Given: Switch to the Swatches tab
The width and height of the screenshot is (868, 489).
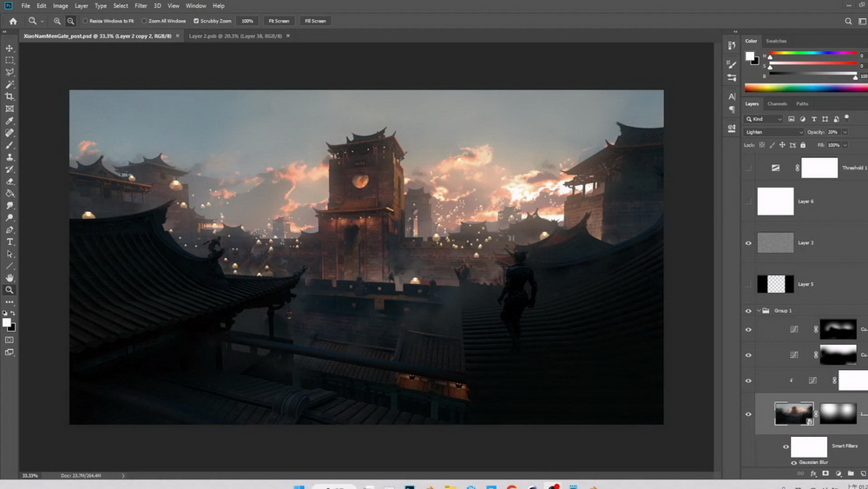Looking at the screenshot, I should [x=776, y=41].
